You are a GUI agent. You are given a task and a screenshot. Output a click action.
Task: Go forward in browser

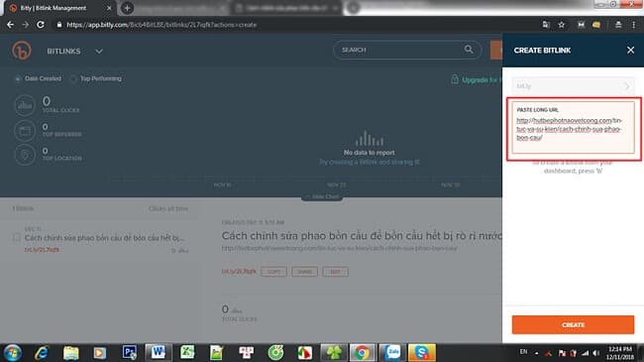pyautogui.click(x=25, y=25)
